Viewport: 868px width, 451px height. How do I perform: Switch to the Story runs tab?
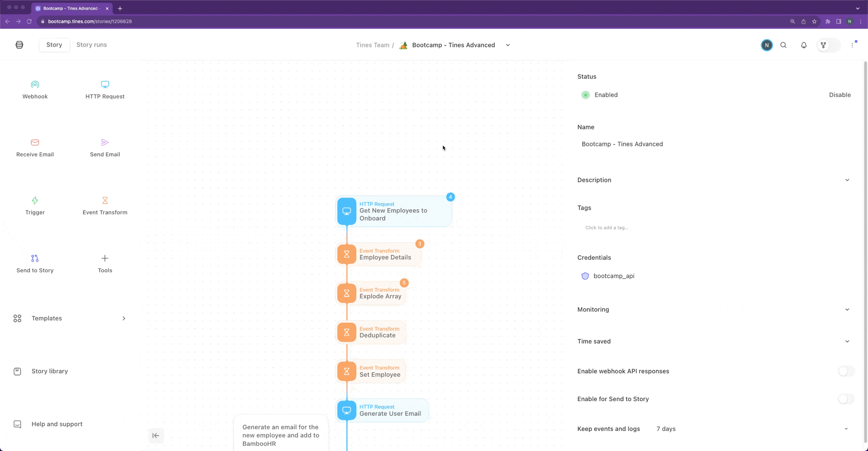92,45
